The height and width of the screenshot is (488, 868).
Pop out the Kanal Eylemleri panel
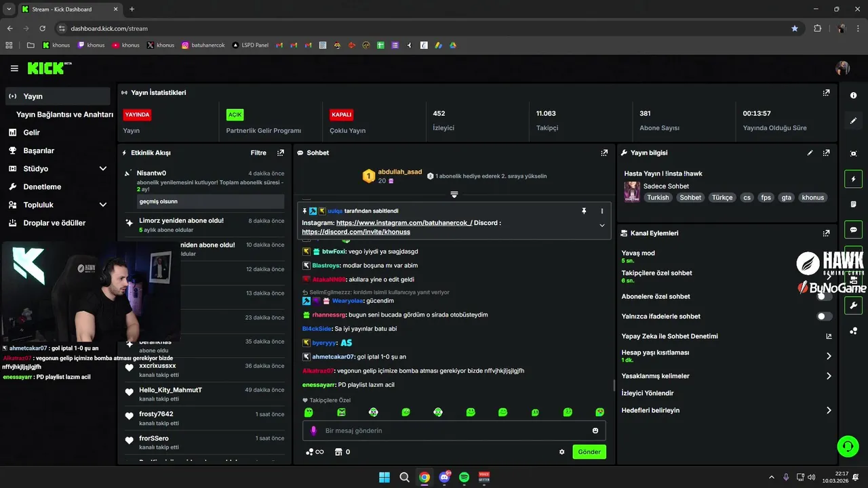coord(826,233)
